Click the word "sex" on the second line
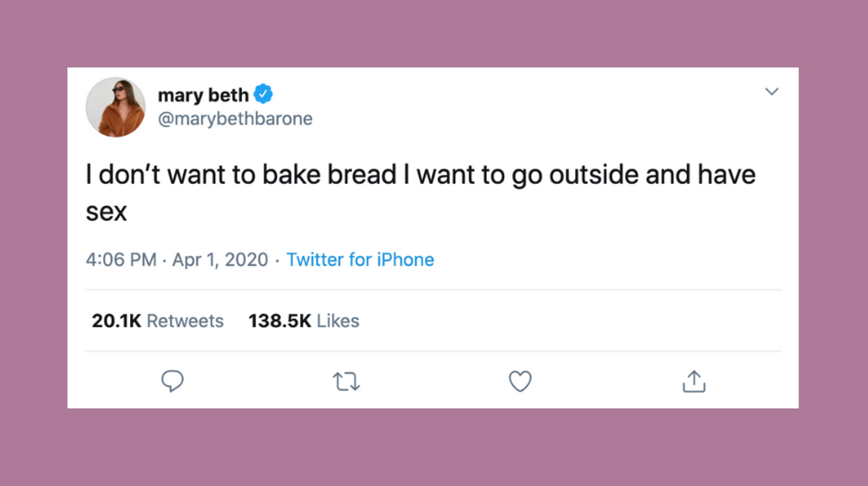This screenshot has width=868, height=486. pyautogui.click(x=106, y=212)
